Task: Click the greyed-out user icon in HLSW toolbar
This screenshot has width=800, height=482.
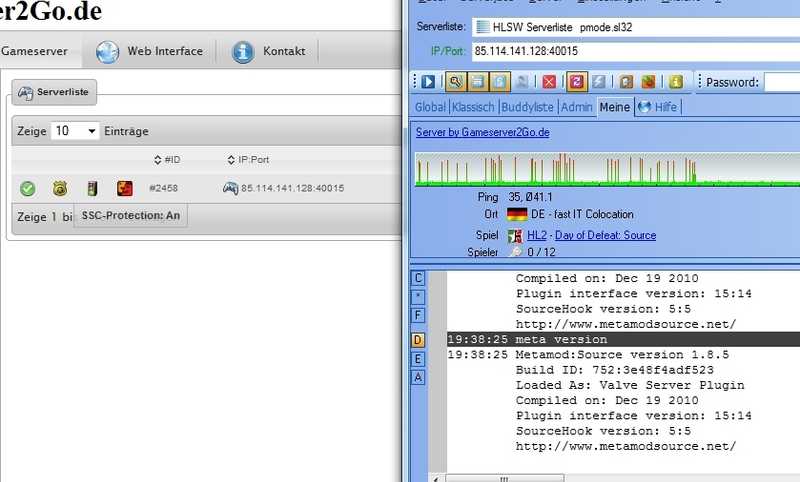Action: point(522,82)
